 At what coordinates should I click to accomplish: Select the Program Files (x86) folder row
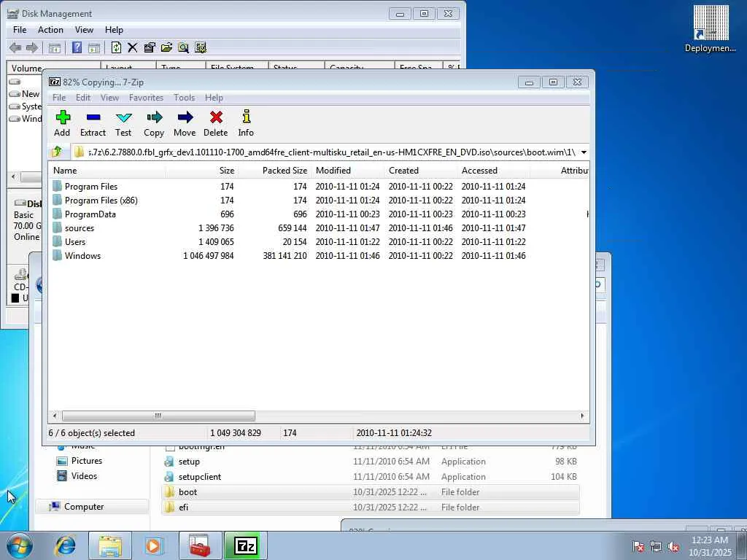(318, 200)
